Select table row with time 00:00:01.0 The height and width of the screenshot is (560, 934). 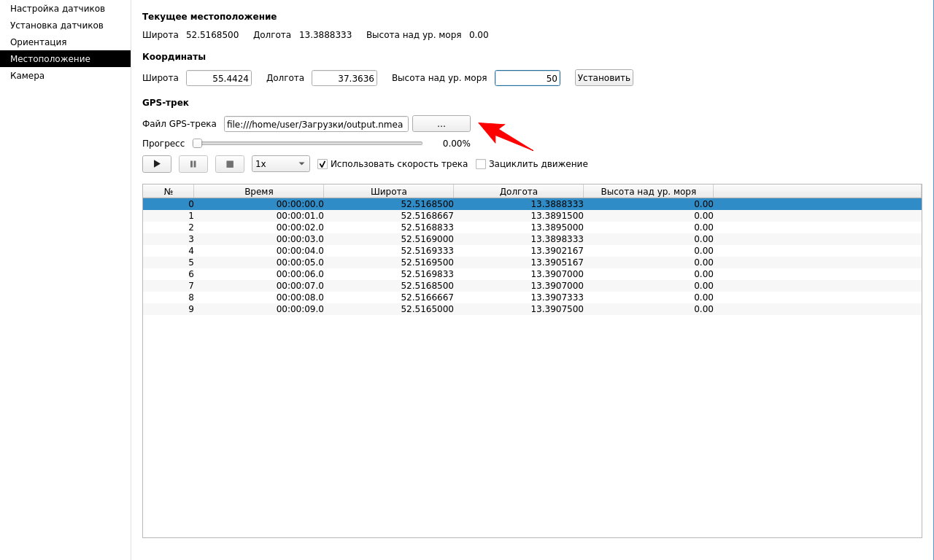tap(532, 216)
